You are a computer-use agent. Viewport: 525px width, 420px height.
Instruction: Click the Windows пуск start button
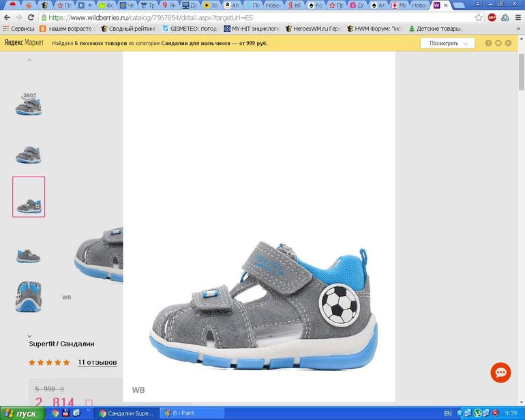[22, 413]
